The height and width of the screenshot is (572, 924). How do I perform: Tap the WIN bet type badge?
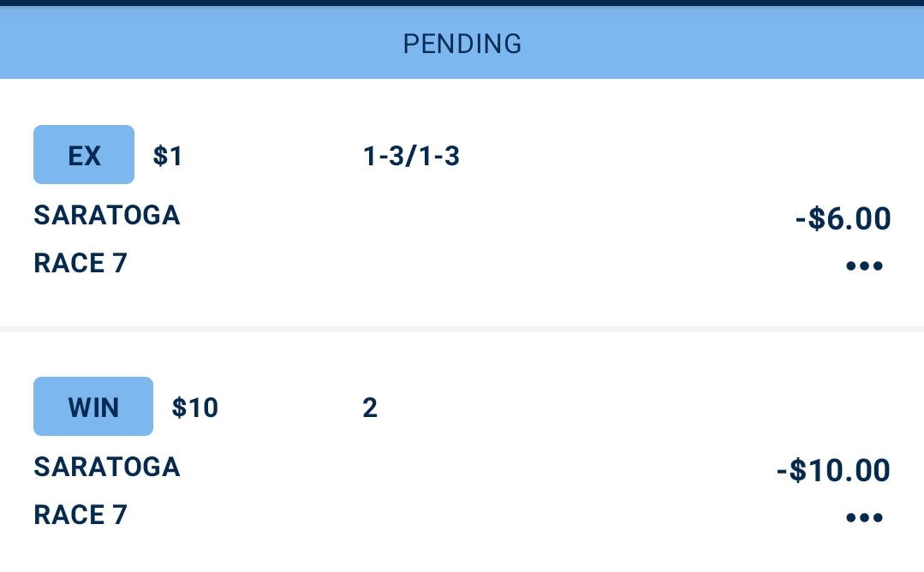coord(93,407)
